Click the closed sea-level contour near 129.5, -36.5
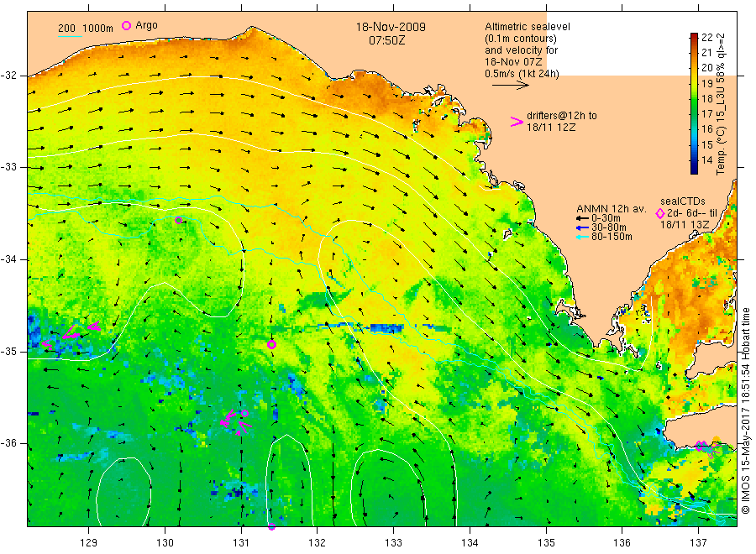Screen dimensions: 756x554 pos(124,491)
